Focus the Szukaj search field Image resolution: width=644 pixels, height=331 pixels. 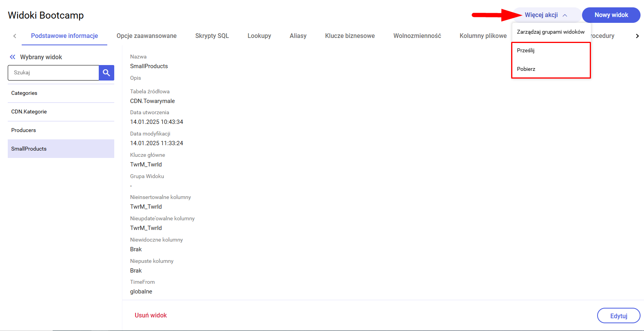[53, 73]
